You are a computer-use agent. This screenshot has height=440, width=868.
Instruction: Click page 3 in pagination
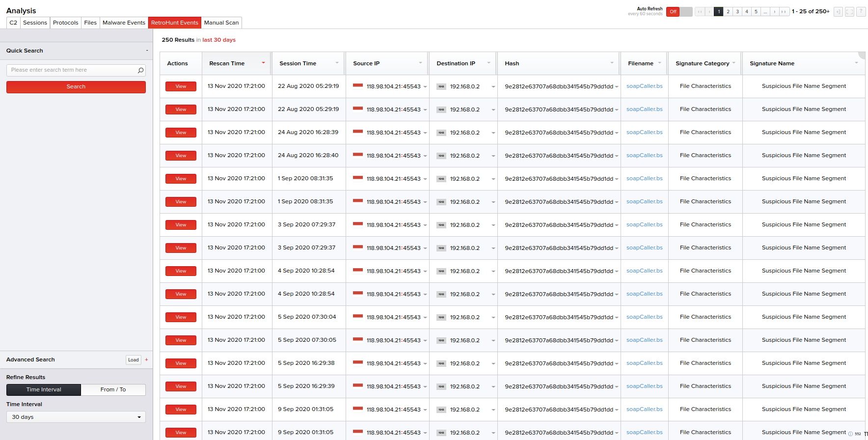coord(737,12)
